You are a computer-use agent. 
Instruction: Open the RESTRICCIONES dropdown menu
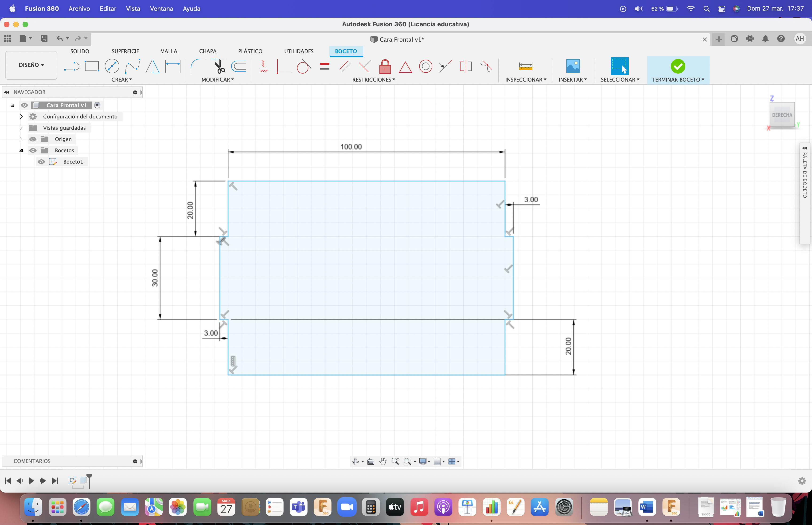point(374,79)
